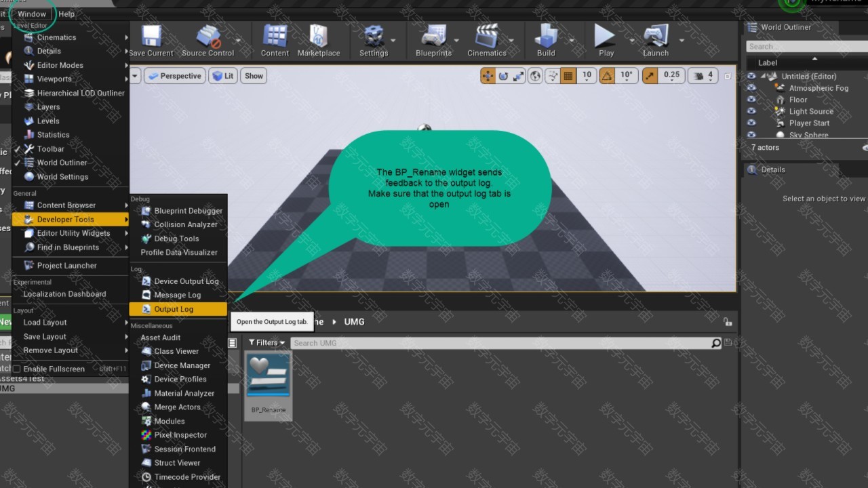Screen dimensions: 868x488
Task: Click the Search UMG input field
Action: [501, 343]
